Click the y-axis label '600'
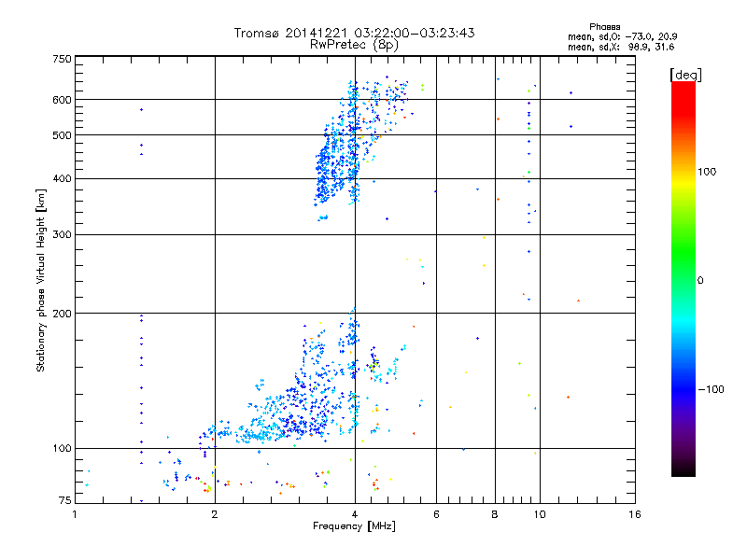This screenshot has height=560, width=747. [62, 100]
